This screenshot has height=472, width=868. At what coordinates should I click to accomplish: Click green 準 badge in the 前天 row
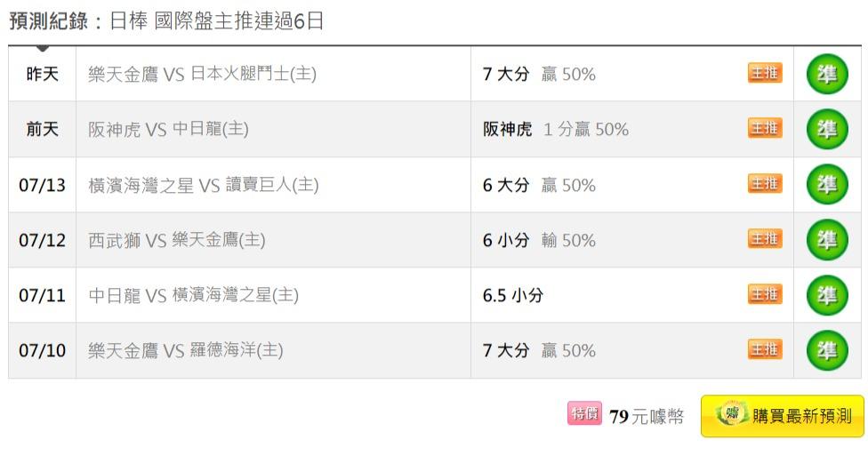827,130
